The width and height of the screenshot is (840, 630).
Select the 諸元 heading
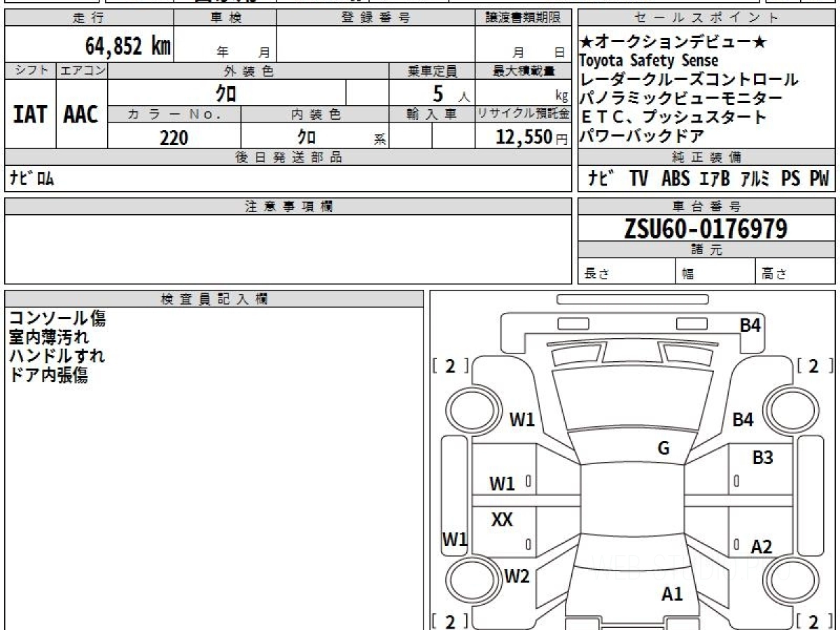pyautogui.click(x=706, y=250)
